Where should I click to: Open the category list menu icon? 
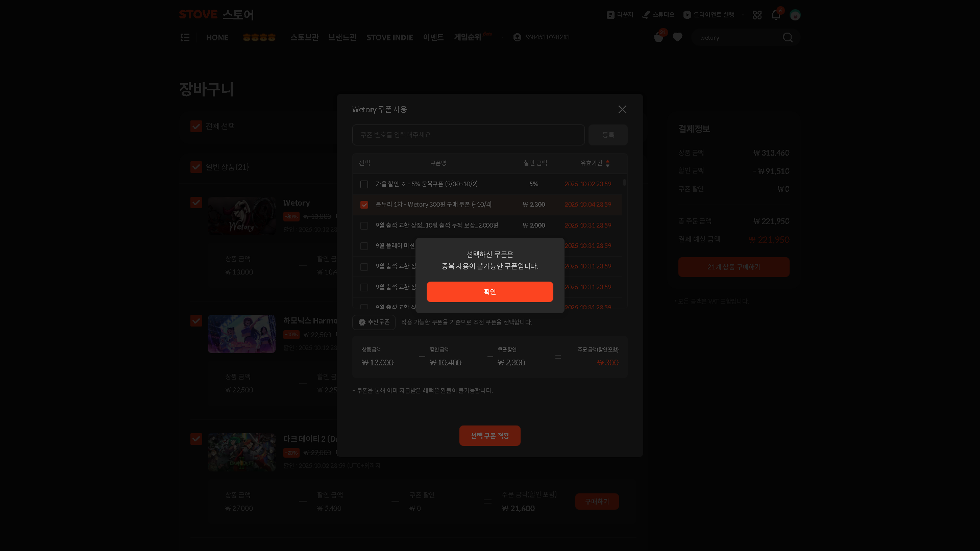185,38
